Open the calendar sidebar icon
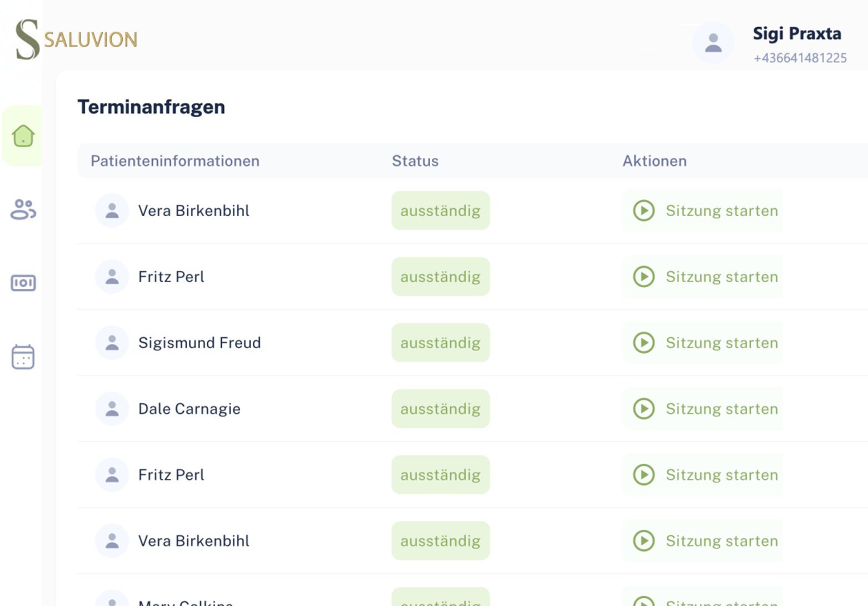This screenshot has height=606, width=868. pyautogui.click(x=23, y=357)
